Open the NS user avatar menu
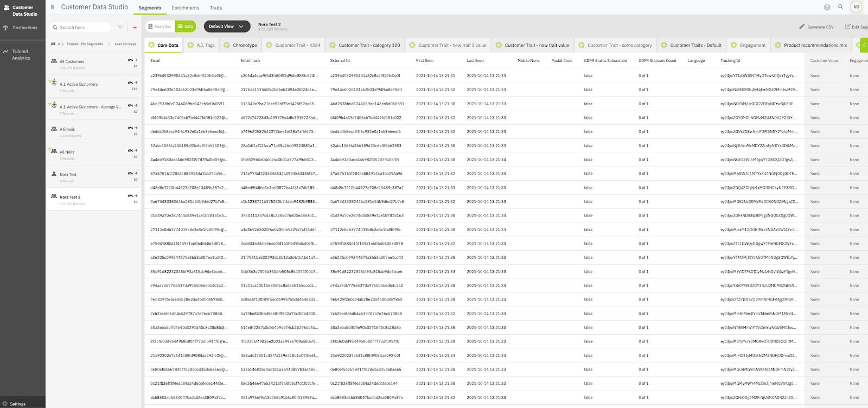Screen dimensions: 868x408 pos(856,7)
